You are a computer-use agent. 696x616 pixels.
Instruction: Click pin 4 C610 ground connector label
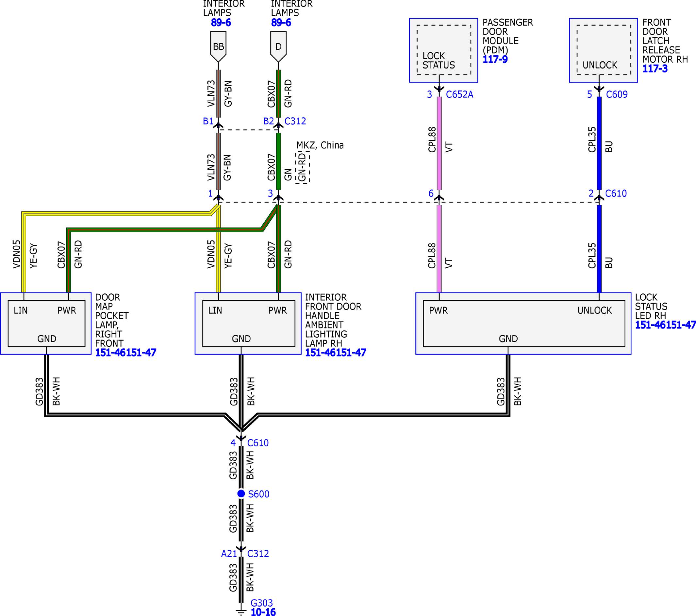coord(250,443)
